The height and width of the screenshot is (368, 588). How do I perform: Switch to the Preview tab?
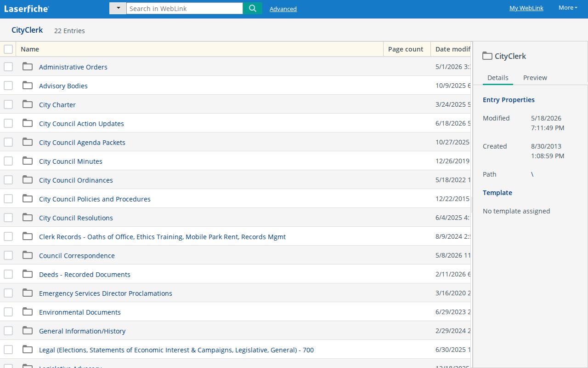click(535, 78)
